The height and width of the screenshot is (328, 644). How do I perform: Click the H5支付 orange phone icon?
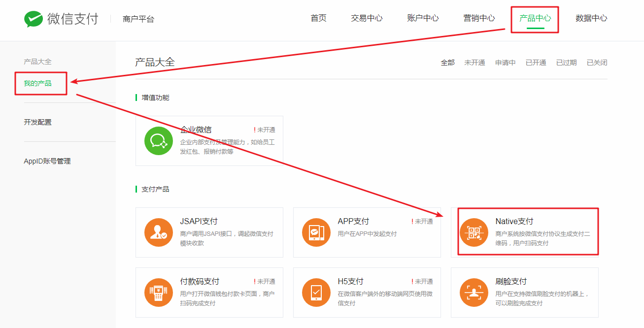coord(316,293)
